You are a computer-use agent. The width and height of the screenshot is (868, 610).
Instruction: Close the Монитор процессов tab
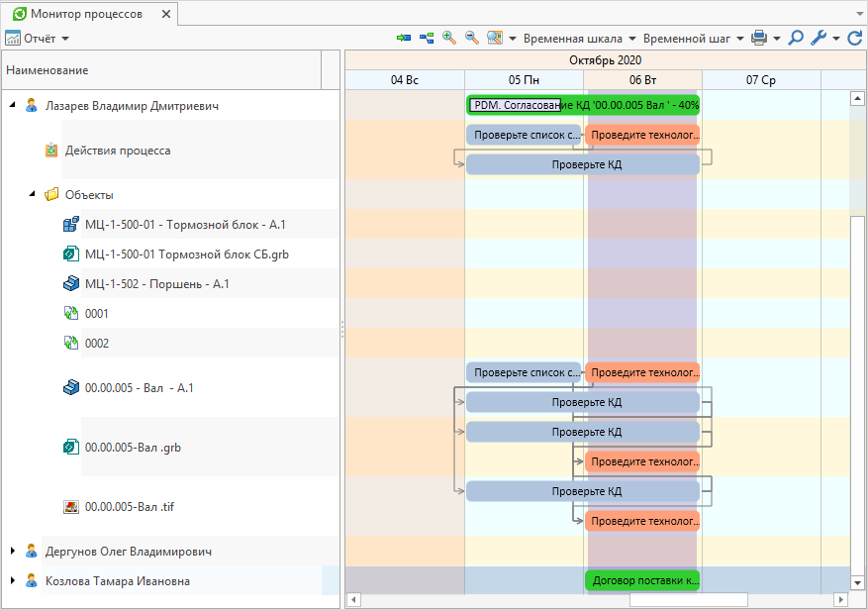(165, 15)
